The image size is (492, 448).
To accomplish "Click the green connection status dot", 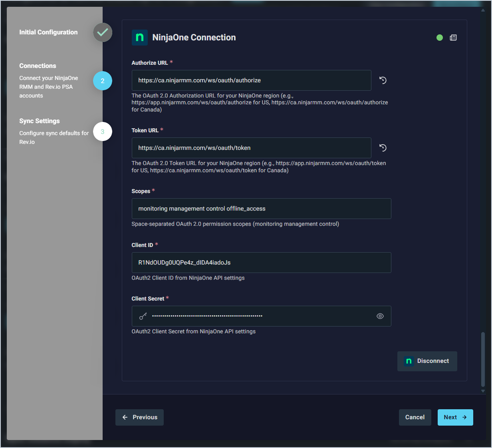I will tap(440, 38).
